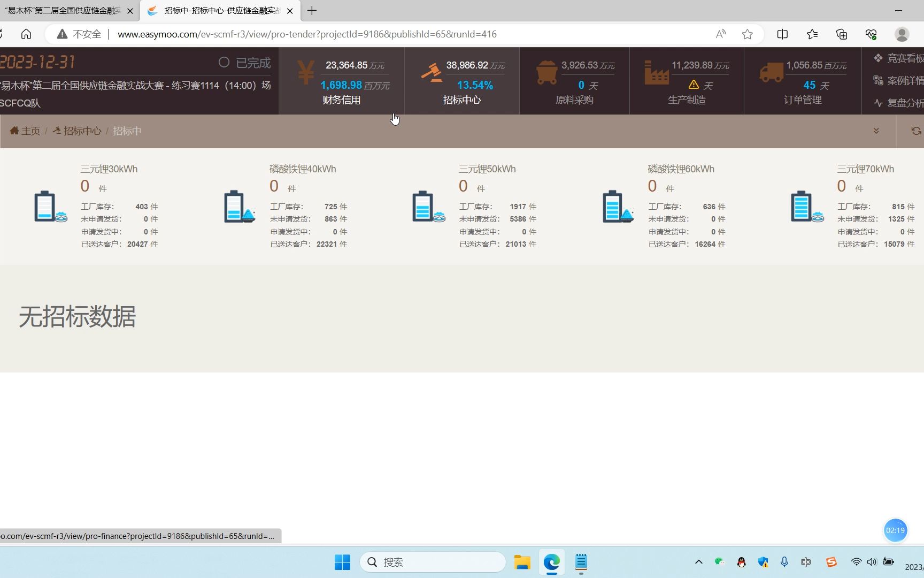The width and height of the screenshot is (924, 578).
Task: Click the 13.54% tender rate value
Action: point(475,85)
